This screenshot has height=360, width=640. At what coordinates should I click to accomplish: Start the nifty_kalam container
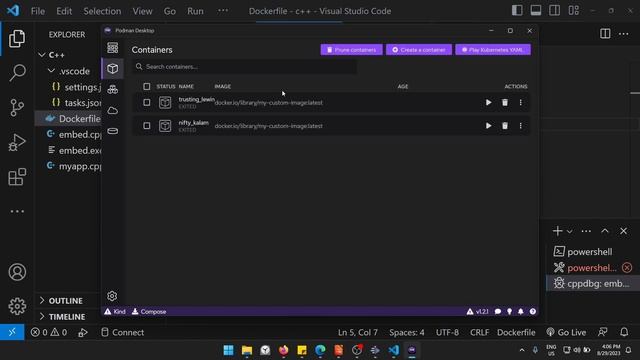point(488,126)
